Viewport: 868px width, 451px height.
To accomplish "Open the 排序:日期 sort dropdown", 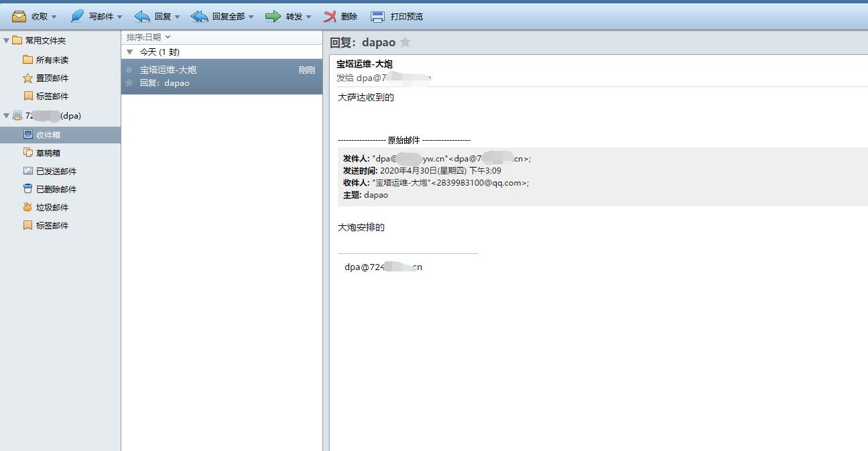I will tap(148, 37).
